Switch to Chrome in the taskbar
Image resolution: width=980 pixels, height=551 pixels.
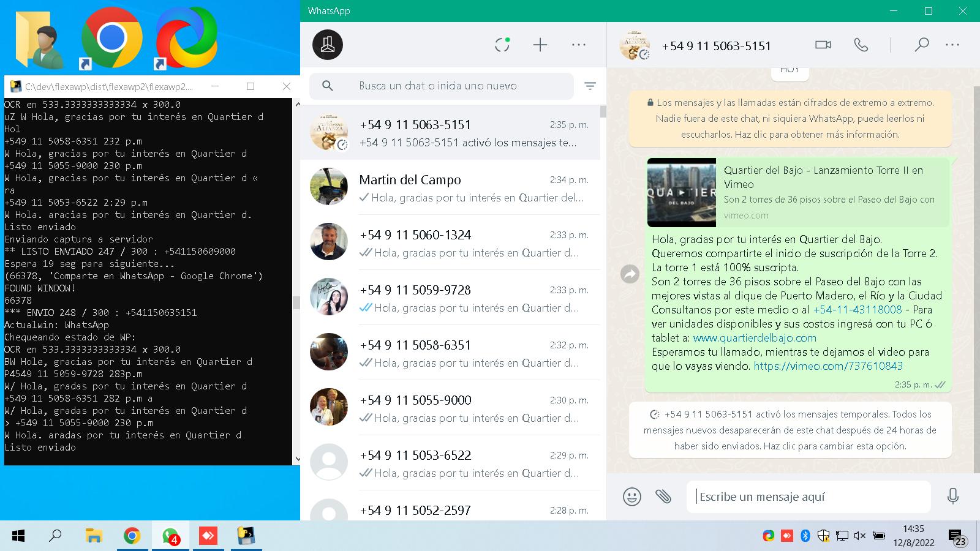(x=132, y=536)
